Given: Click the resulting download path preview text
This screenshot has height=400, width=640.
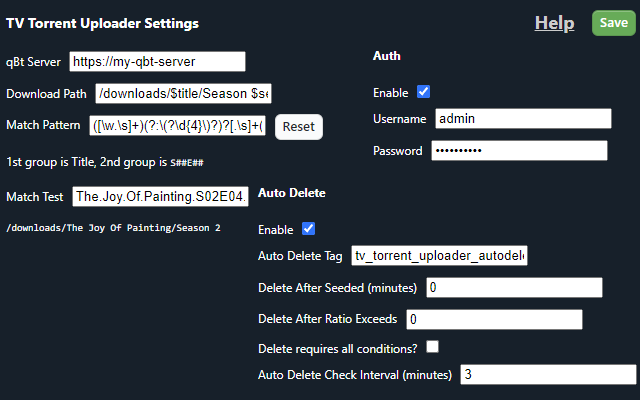Looking at the screenshot, I should click(x=114, y=228).
